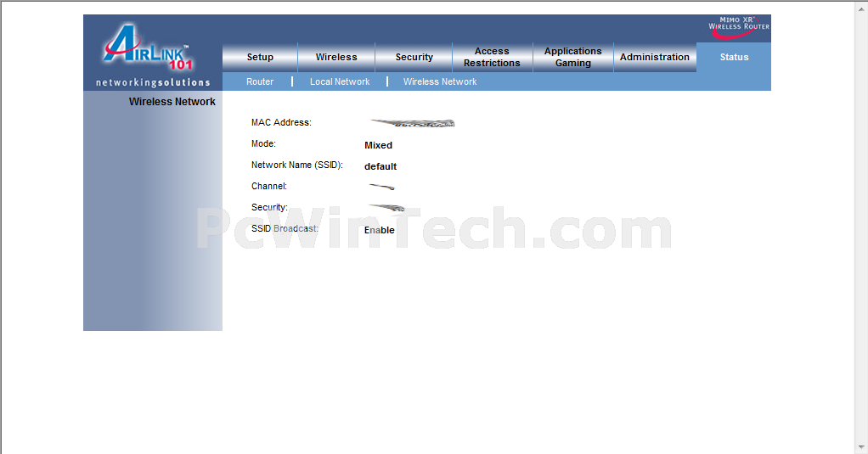This screenshot has width=868, height=454.
Task: Click the 'Network Name (SSID):' label
Action: click(297, 165)
